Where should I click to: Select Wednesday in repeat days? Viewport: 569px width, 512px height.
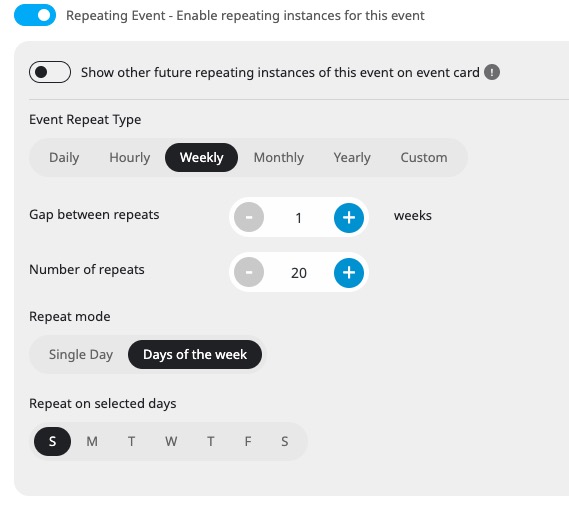tap(171, 442)
